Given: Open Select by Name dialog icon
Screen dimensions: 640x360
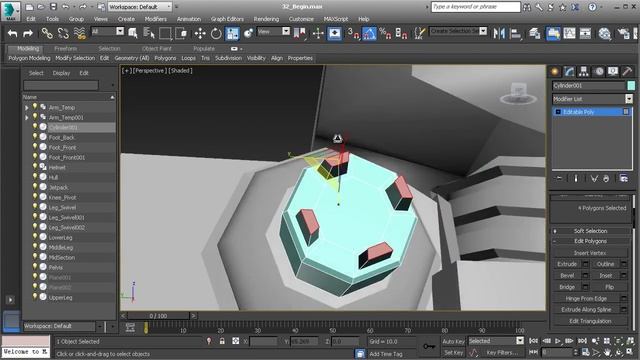Looking at the screenshot, I should click(x=149, y=33).
